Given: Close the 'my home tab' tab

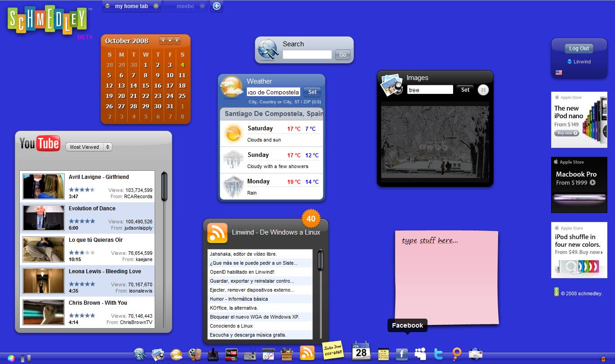Looking at the screenshot, I should (156, 6).
